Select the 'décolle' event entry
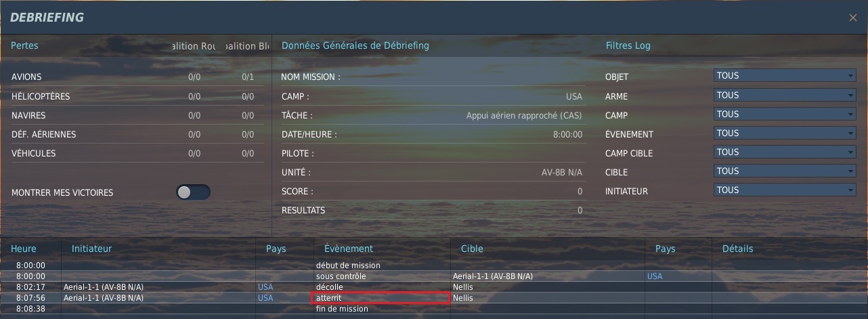Viewport: 868px width, 319px height. tap(330, 287)
